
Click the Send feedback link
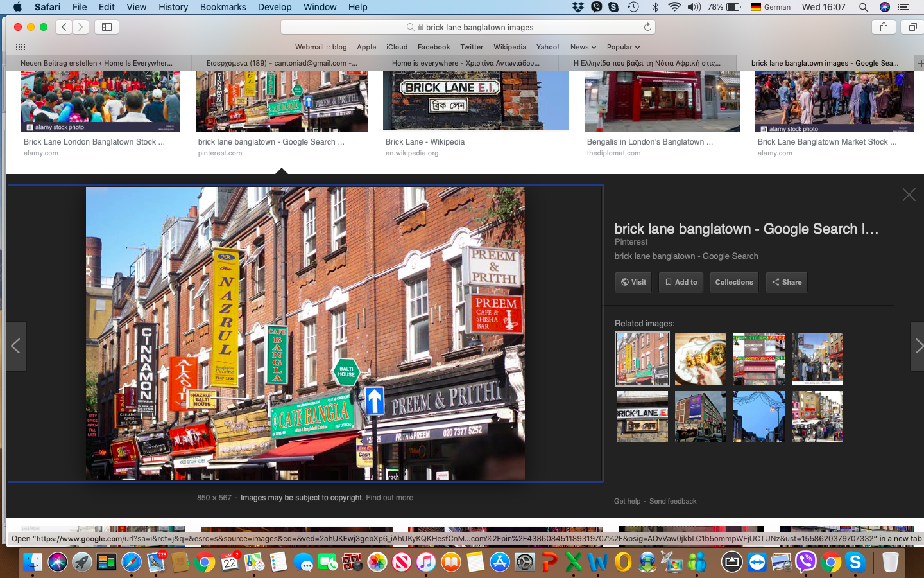coord(672,501)
